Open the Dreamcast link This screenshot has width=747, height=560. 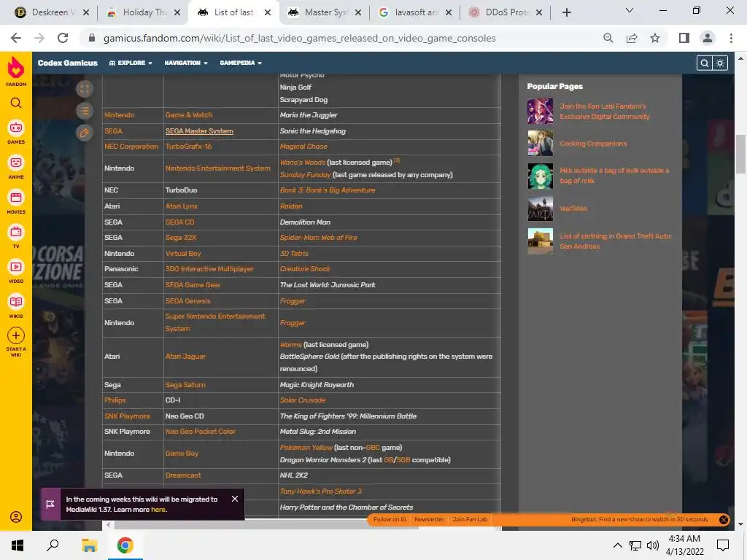[x=183, y=475]
